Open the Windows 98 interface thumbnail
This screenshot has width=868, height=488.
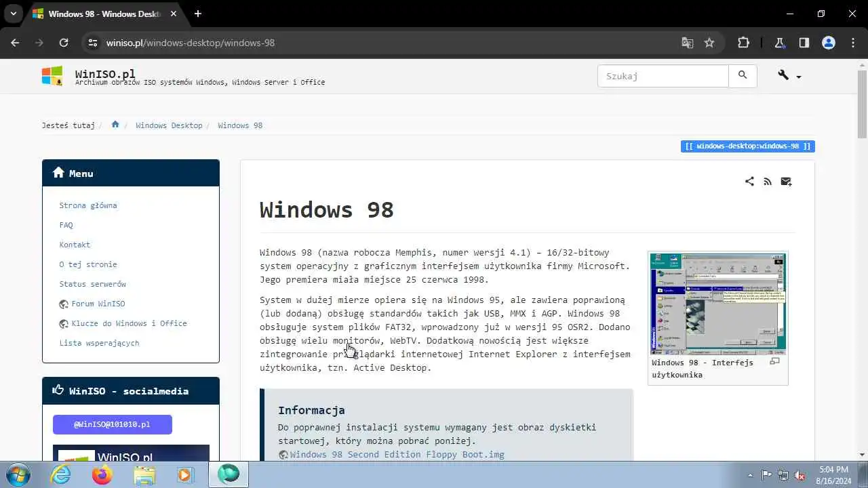click(x=718, y=304)
